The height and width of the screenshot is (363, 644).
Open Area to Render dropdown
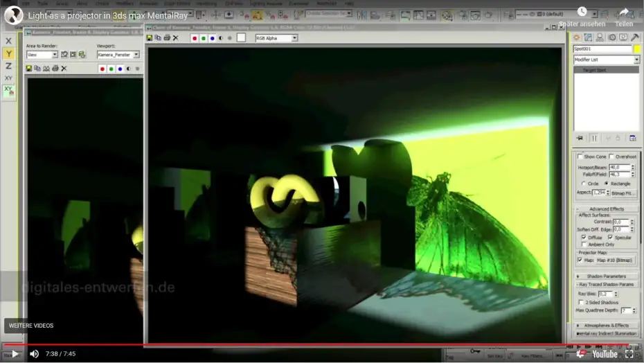42,55
